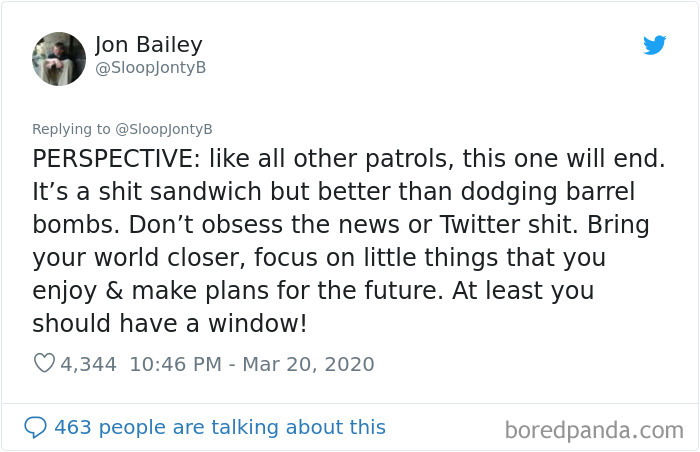Click 'dodging barrel' text in the tweet
This screenshot has width=700, height=452.
[x=548, y=192]
